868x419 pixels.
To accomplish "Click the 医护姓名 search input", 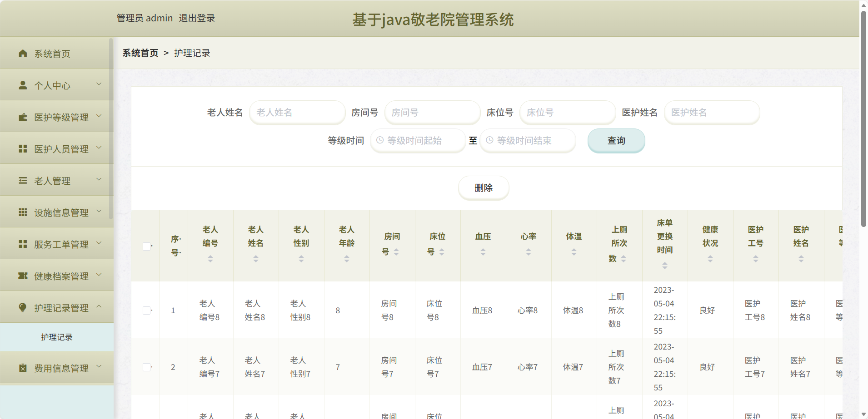I will pos(712,113).
